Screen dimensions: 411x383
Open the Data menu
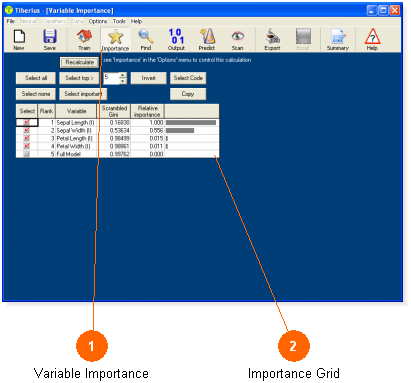(x=77, y=21)
